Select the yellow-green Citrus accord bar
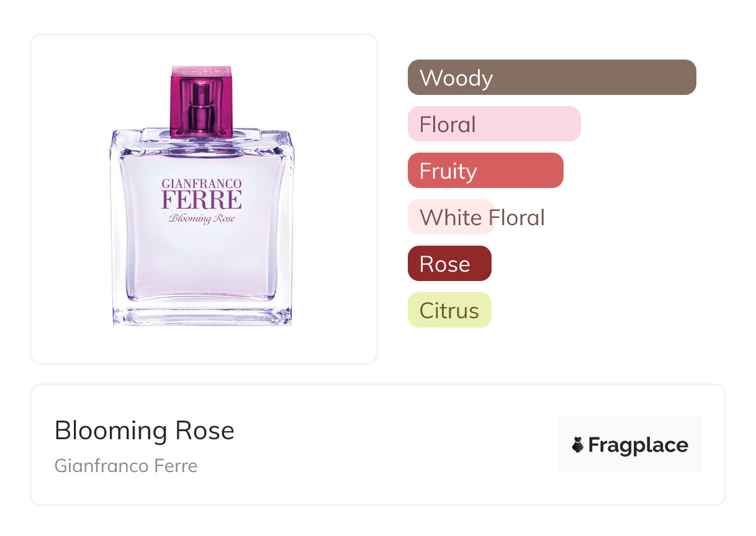756x536 pixels. (x=449, y=310)
